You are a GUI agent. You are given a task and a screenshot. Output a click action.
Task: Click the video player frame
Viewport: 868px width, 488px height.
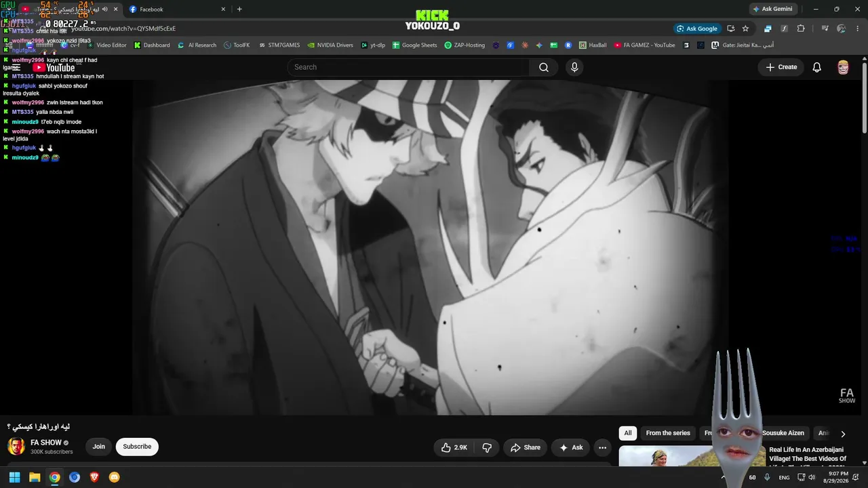431,247
